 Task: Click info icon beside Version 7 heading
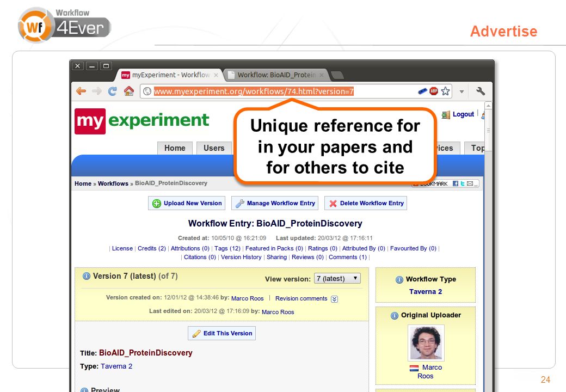pyautogui.click(x=87, y=276)
